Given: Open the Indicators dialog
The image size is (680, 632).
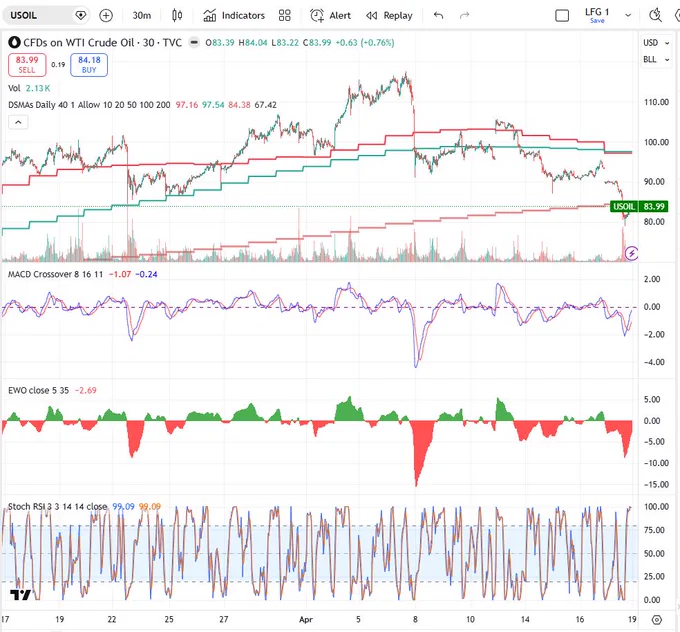Looking at the screenshot, I should coord(234,16).
